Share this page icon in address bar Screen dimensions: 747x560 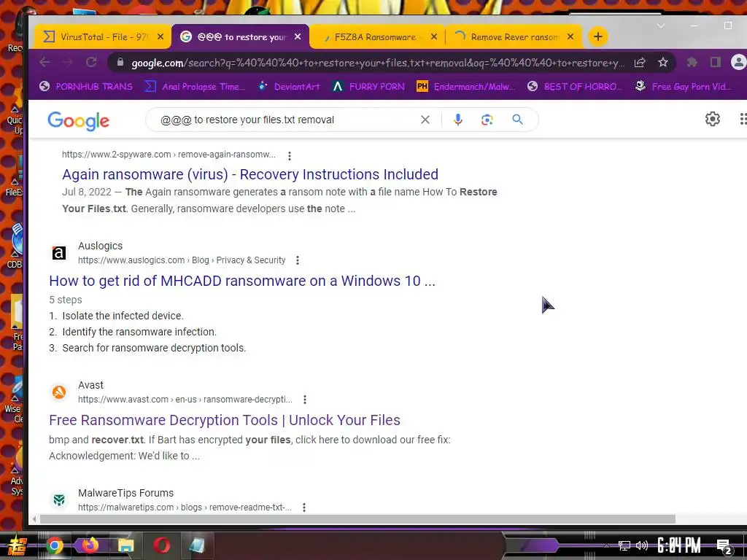pos(640,62)
